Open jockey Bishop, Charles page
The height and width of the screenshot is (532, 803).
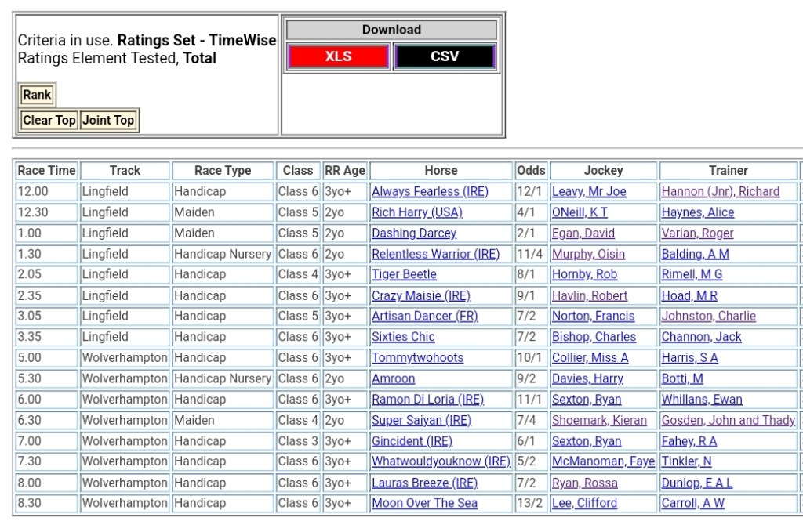pos(594,338)
